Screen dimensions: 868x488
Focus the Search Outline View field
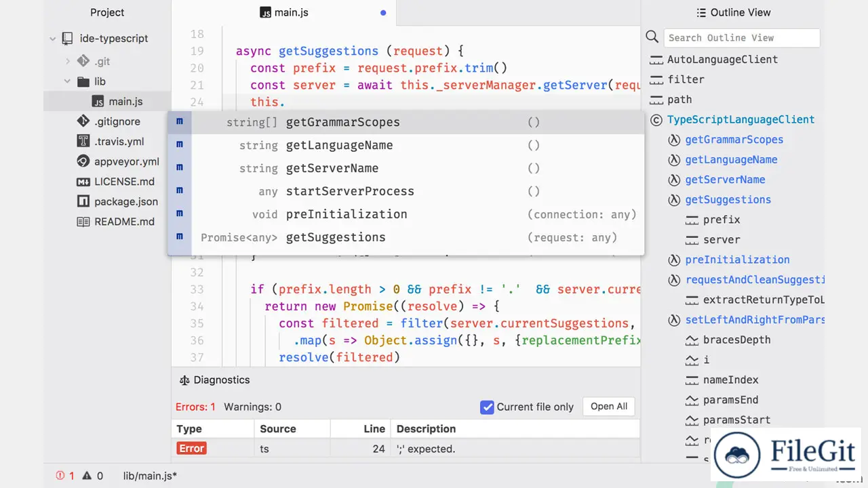(x=741, y=38)
